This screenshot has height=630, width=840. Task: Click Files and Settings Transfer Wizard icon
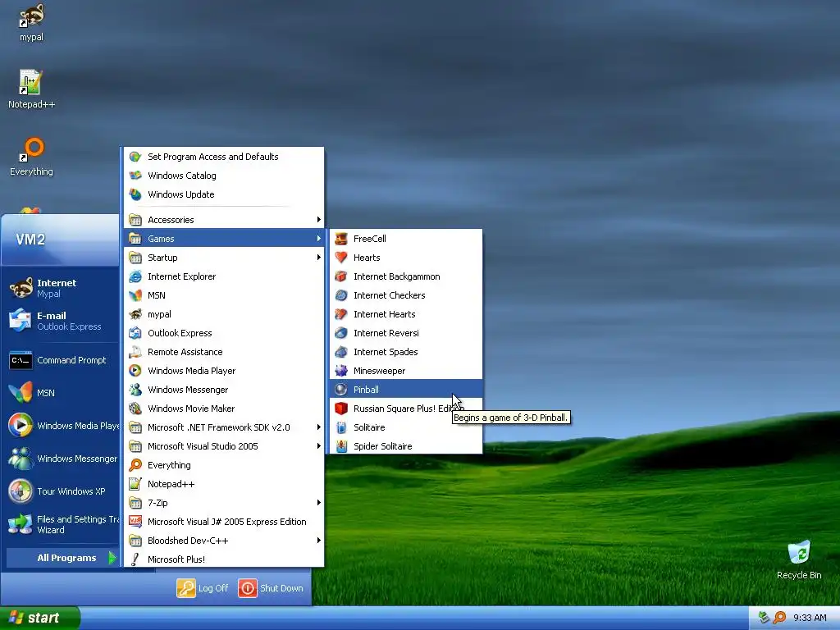[x=21, y=524]
